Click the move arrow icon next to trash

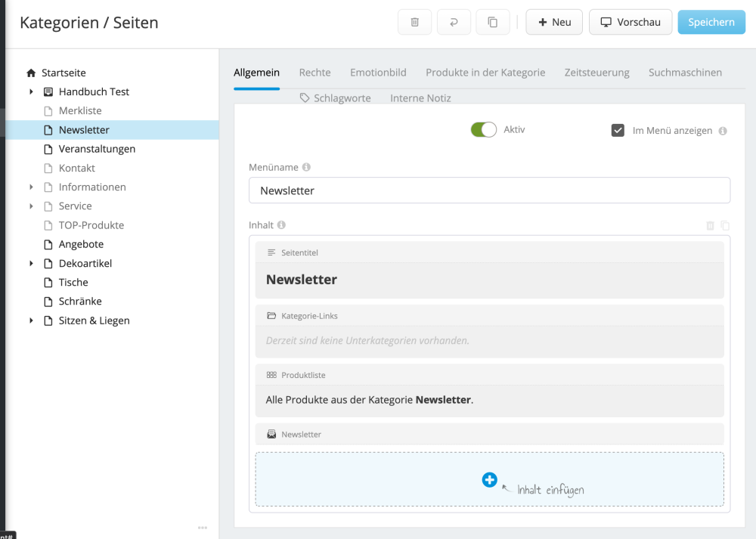454,22
